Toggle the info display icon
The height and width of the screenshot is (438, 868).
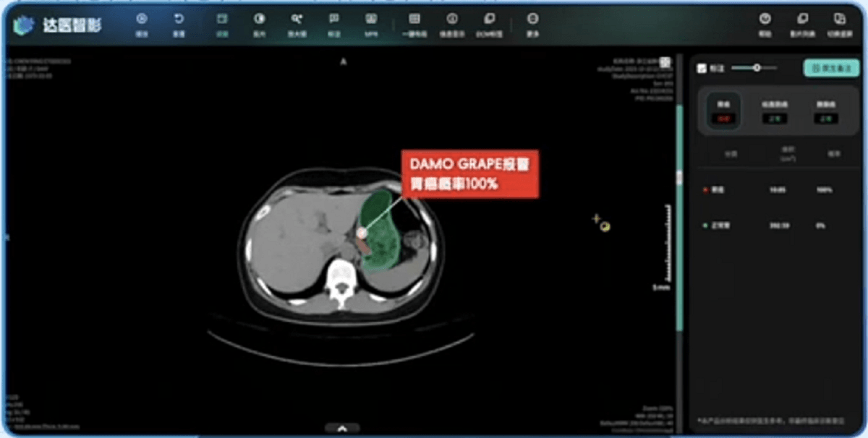452,19
